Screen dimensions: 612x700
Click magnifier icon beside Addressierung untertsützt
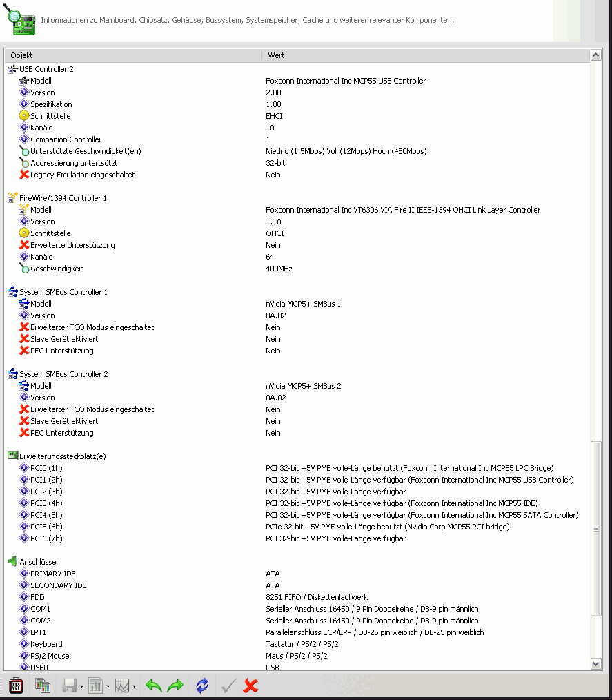pyautogui.click(x=24, y=162)
